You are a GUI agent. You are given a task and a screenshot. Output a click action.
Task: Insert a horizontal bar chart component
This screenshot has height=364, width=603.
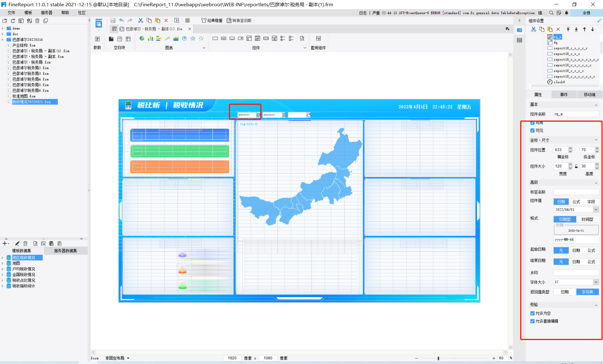tap(159, 38)
